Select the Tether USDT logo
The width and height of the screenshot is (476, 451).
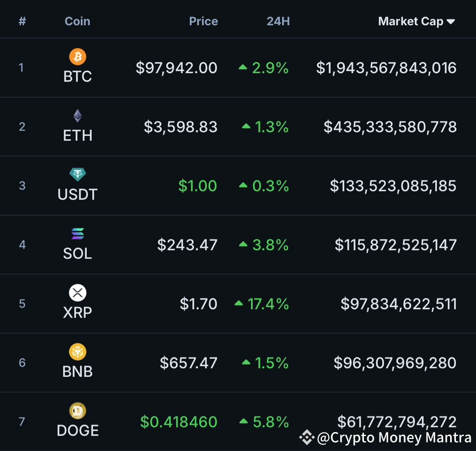point(77,174)
